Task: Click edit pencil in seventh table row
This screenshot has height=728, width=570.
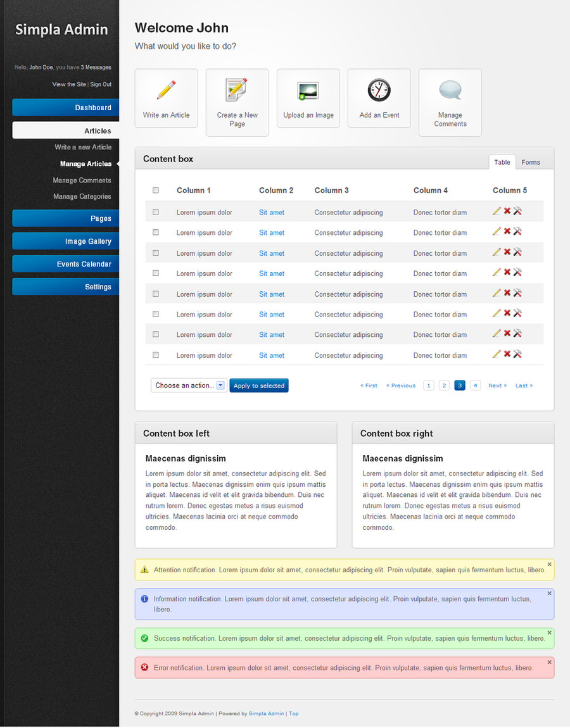Action: [497, 333]
